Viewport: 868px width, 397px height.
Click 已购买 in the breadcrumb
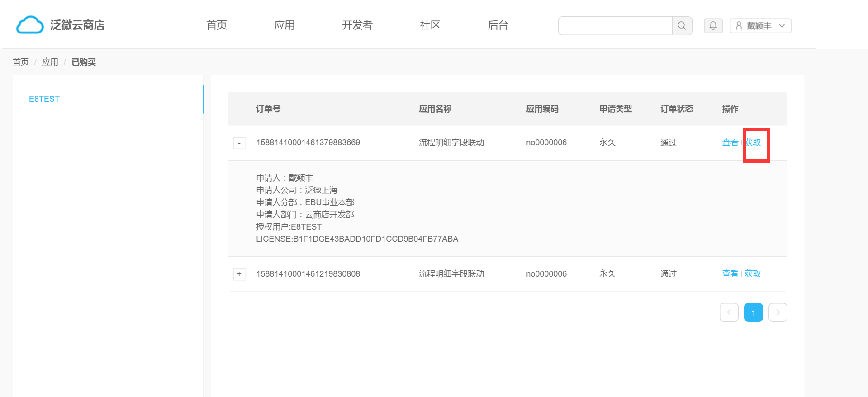tap(84, 62)
